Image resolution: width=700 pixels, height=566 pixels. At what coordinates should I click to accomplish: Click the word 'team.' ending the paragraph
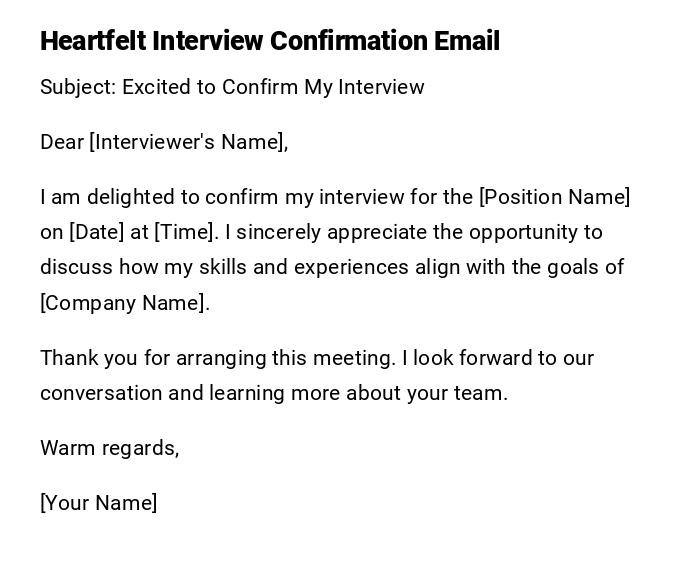point(482,393)
